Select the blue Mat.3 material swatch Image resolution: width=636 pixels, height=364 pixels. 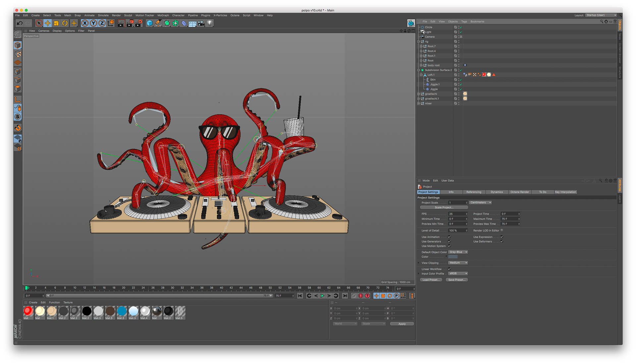point(122,311)
